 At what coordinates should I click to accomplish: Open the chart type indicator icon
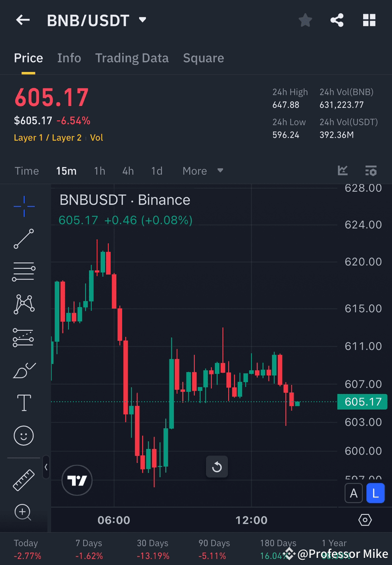[342, 171]
